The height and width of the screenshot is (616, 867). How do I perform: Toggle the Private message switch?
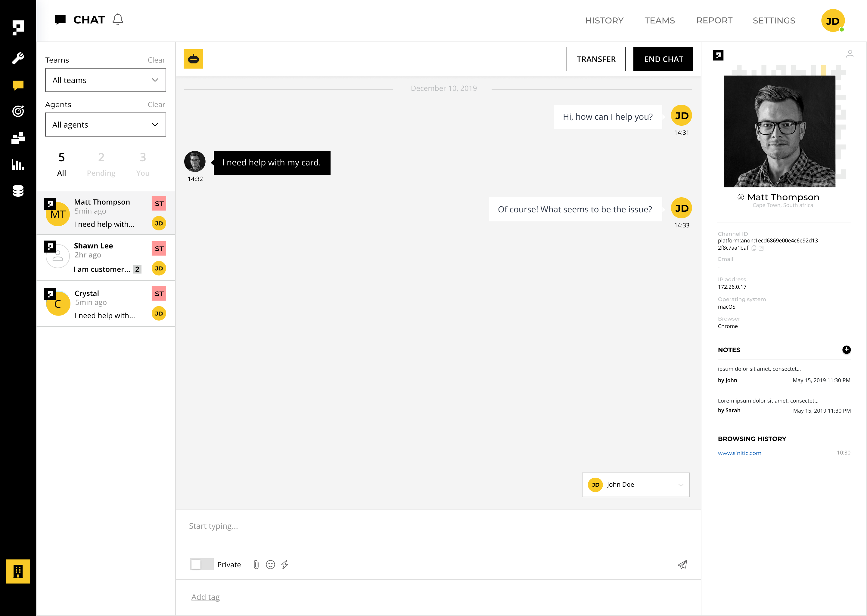[202, 564]
